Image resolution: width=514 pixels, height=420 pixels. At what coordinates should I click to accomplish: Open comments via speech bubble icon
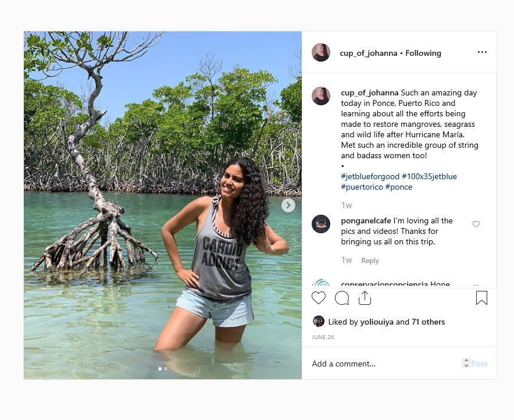[342, 298]
